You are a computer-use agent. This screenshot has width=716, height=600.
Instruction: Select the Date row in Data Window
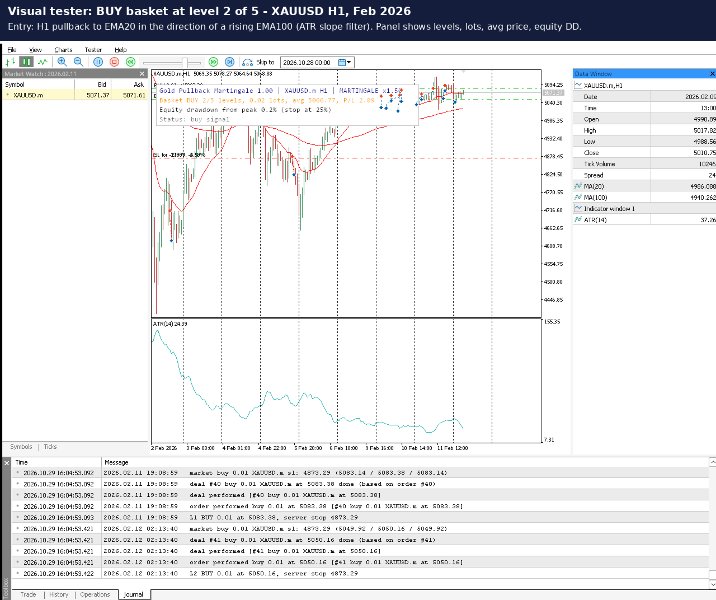coord(644,97)
